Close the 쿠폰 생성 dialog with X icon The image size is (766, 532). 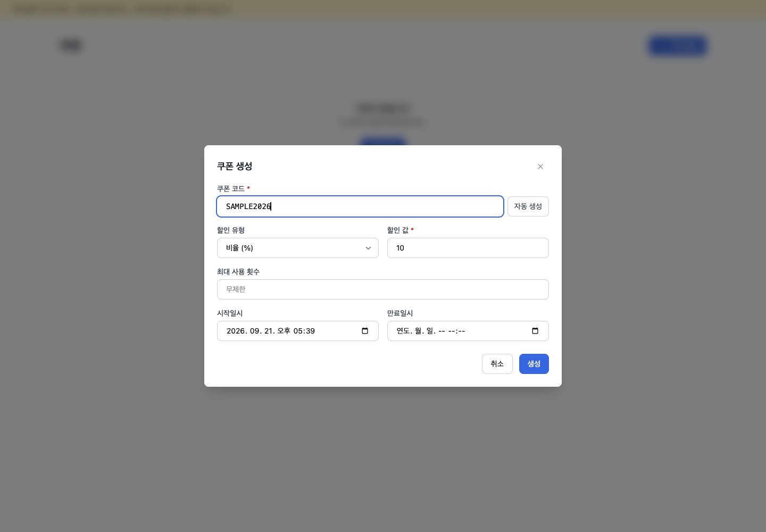pyautogui.click(x=540, y=167)
